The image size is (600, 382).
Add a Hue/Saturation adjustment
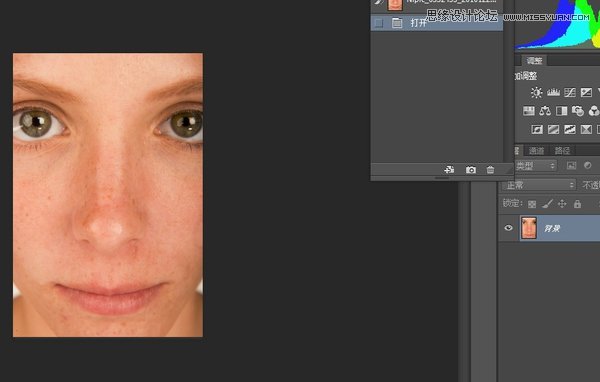click(529, 111)
